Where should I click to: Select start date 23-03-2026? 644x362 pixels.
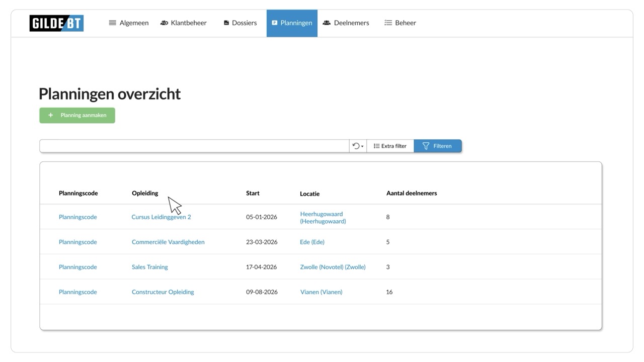tap(262, 242)
